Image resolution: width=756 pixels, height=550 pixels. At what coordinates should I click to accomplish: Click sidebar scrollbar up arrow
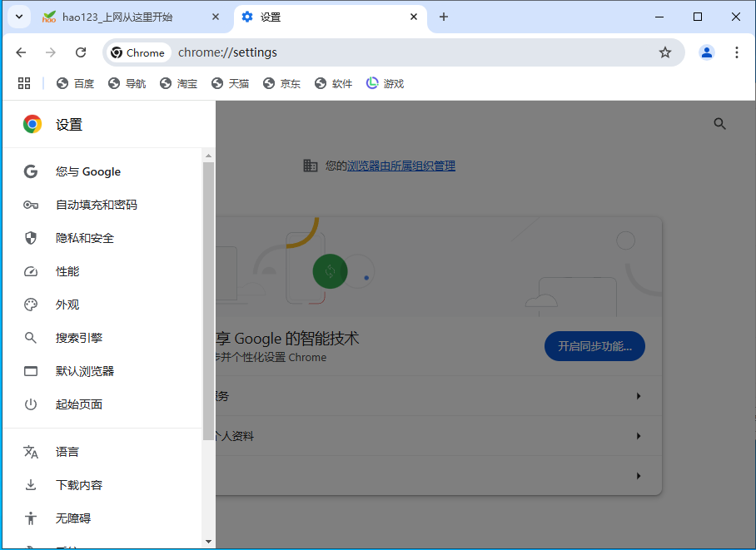(208, 156)
